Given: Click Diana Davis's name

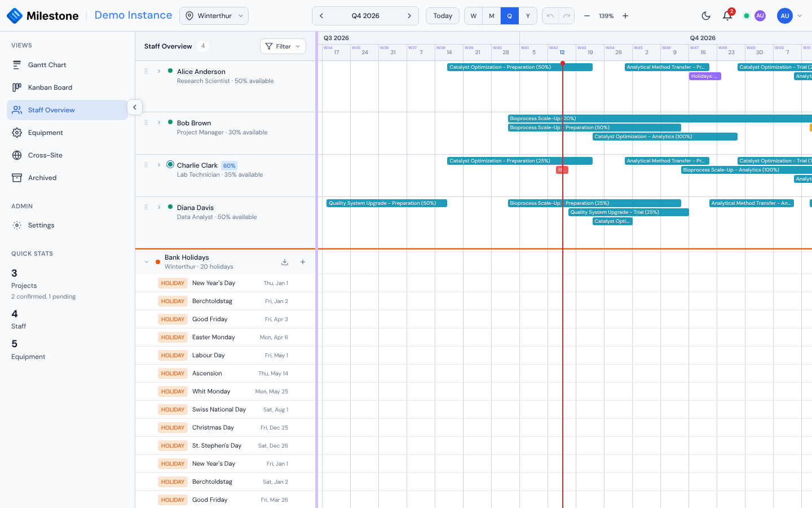Looking at the screenshot, I should point(195,208).
